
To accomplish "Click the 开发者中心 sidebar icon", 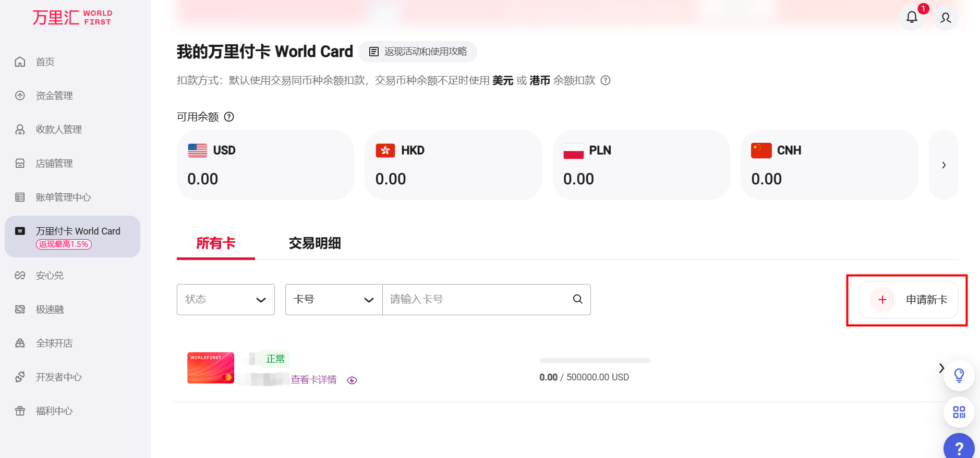I will pos(20,377).
